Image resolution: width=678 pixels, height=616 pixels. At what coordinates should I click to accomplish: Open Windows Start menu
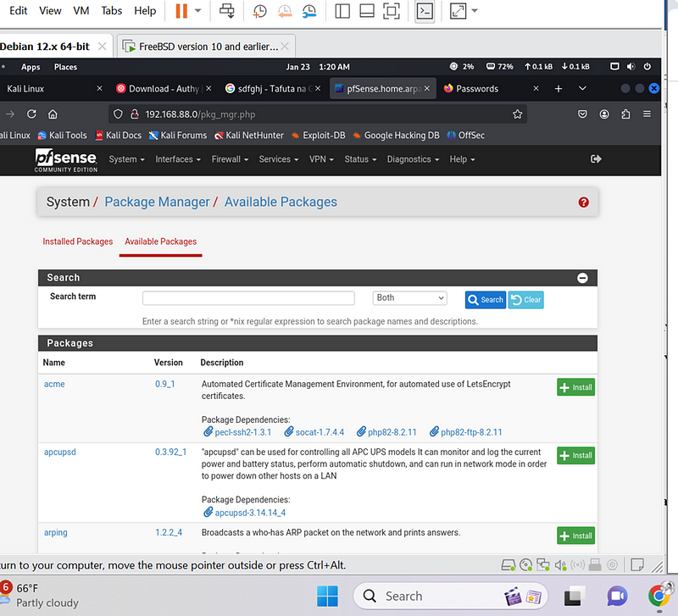(x=327, y=597)
